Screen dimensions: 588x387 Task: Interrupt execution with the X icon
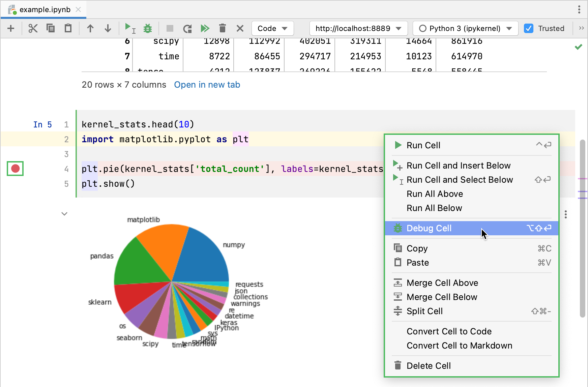[240, 28]
